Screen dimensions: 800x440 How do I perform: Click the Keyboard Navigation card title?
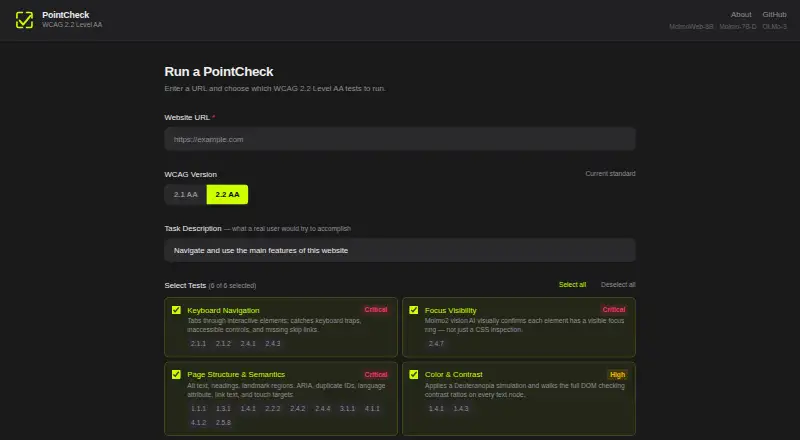tap(223, 310)
